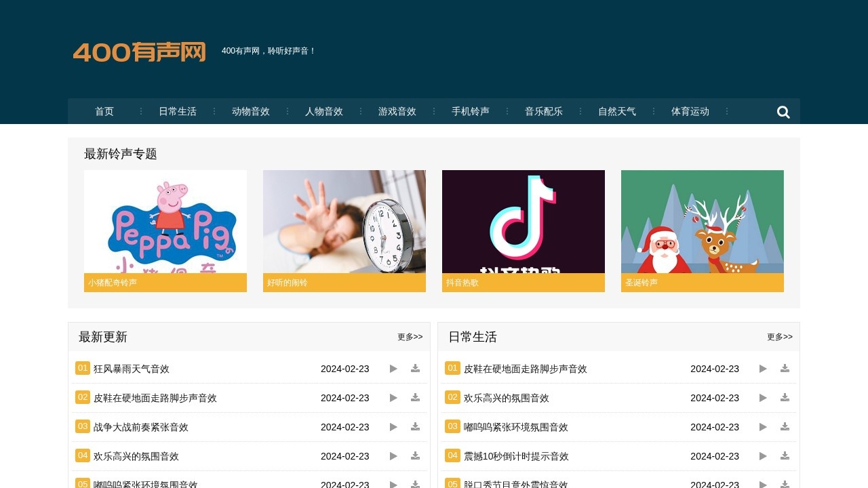Viewport: 868px width, 488px height.
Task: Download the 嘟呜呜紧张环境氛围音效 in 最新更新 list
Action: (414, 484)
